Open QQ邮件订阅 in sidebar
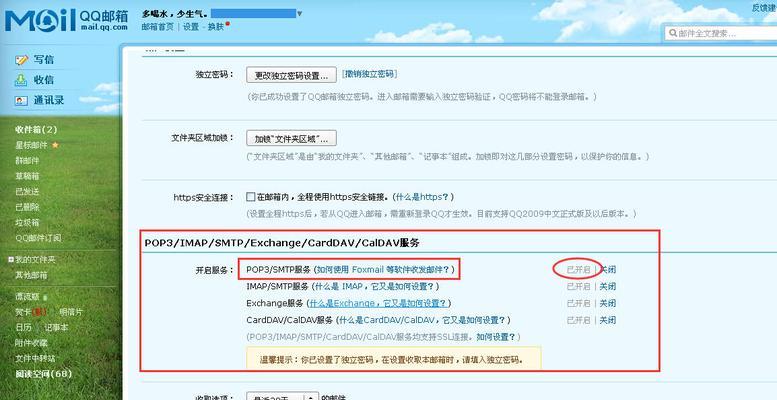 (38, 238)
